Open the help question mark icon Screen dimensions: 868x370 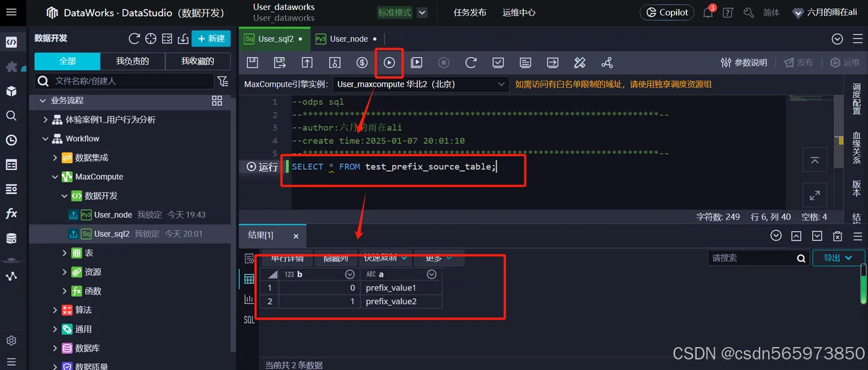point(728,12)
